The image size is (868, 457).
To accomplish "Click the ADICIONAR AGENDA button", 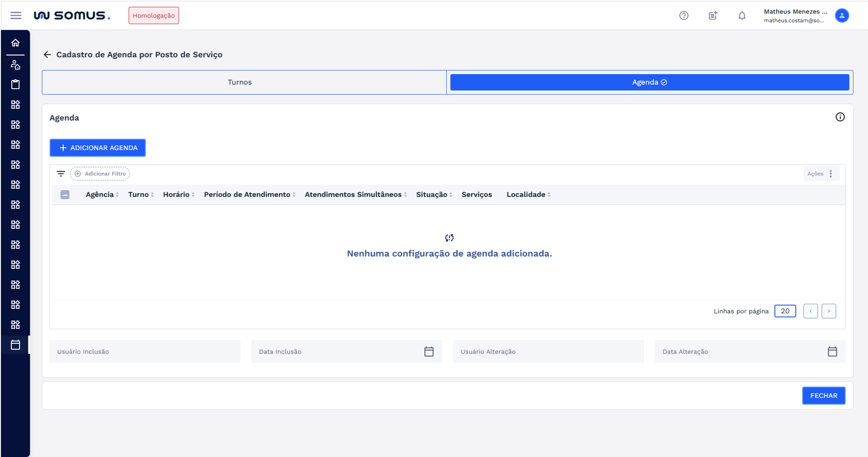I will [x=98, y=148].
